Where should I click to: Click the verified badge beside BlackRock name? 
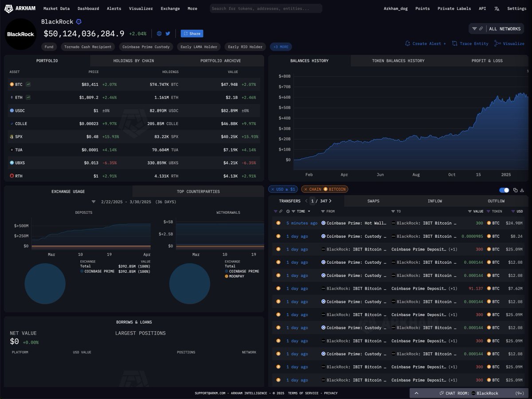pos(79,22)
